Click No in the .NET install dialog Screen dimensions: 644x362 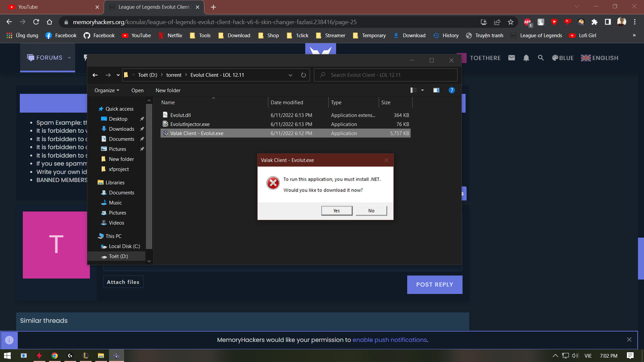point(371,210)
